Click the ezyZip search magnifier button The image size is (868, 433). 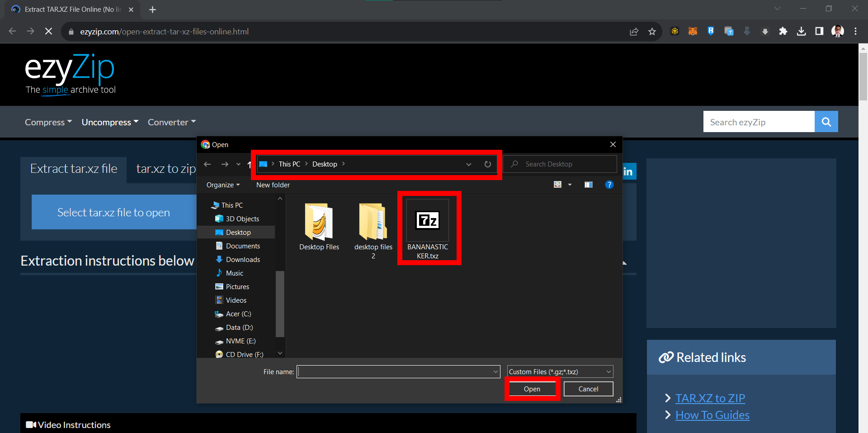coord(826,121)
